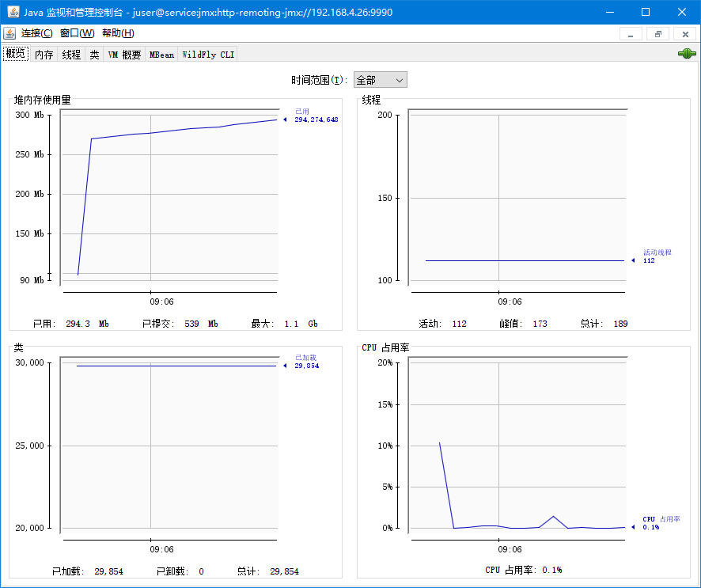Image resolution: width=701 pixels, height=588 pixels.
Task: Select the 概览 tab
Action: coord(16,54)
